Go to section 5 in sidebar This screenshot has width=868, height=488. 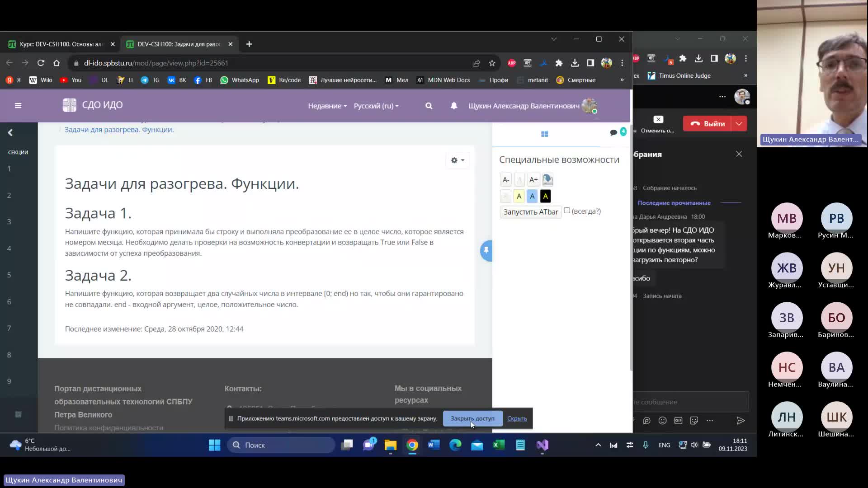tap(9, 275)
